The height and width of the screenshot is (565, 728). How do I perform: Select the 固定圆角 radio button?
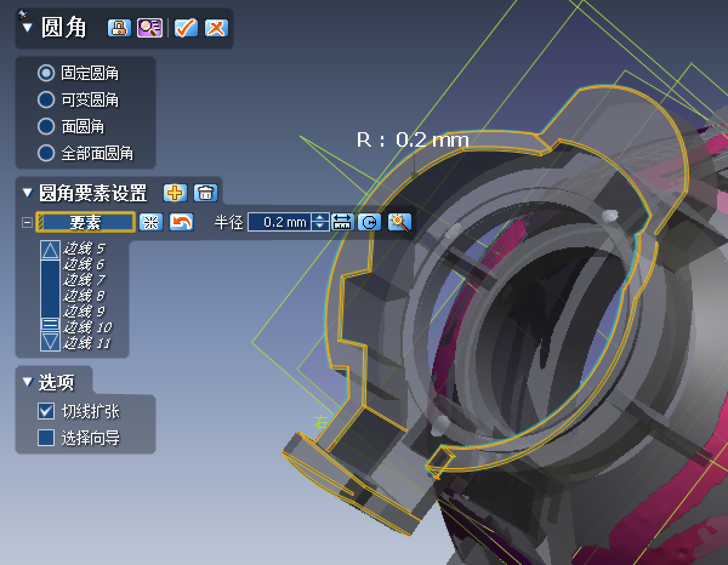(x=46, y=73)
